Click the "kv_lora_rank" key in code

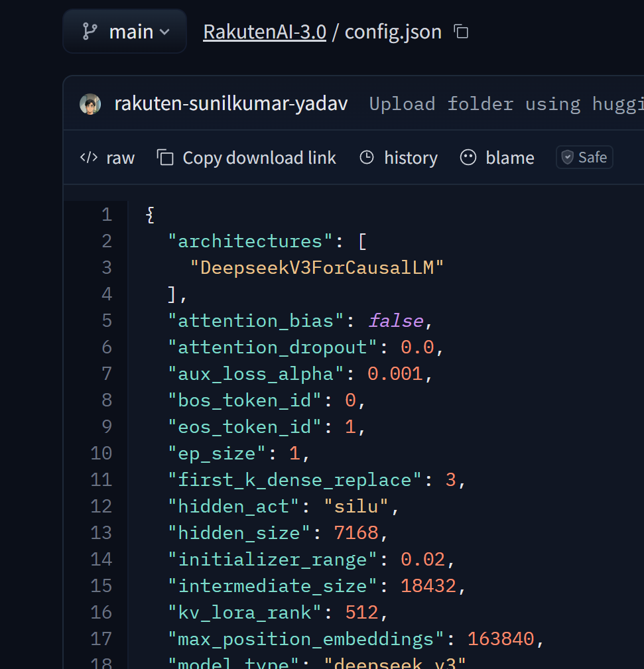[245, 613]
